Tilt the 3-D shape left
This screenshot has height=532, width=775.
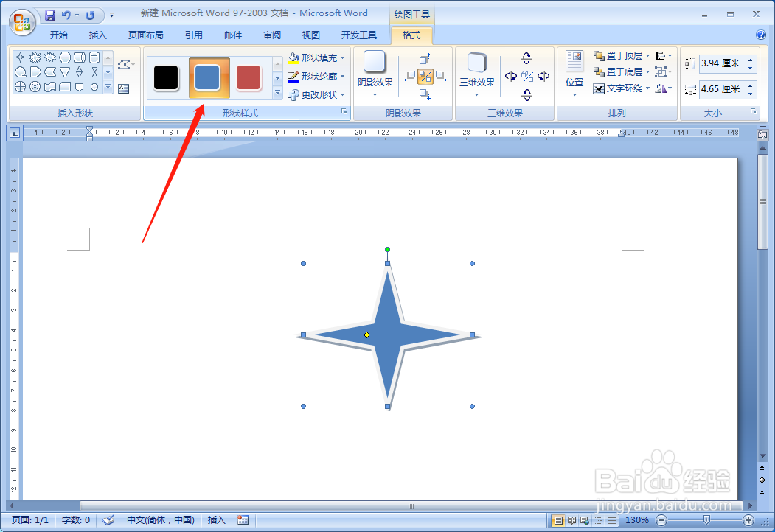(x=511, y=76)
